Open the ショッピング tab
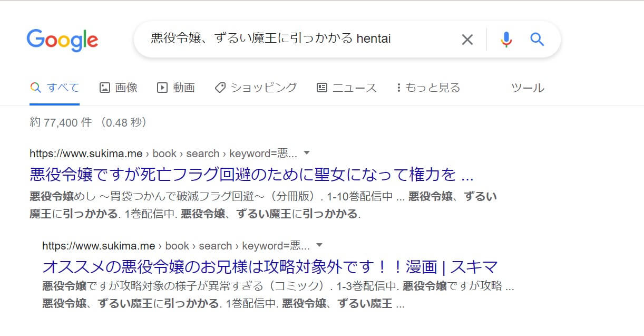 tap(256, 88)
